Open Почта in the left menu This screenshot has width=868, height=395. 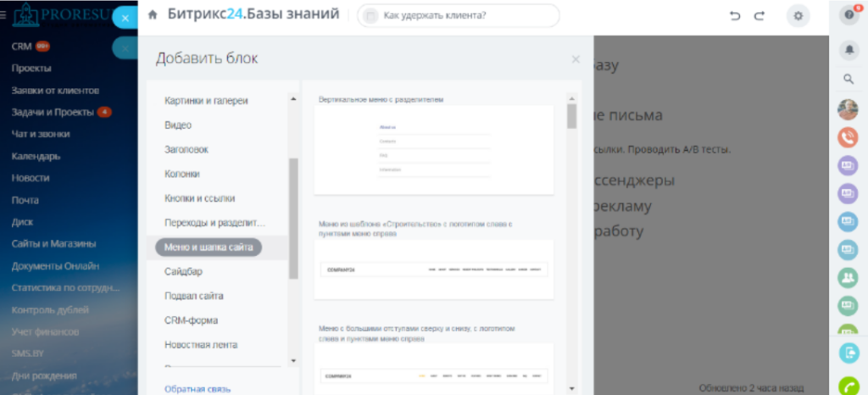pyautogui.click(x=25, y=200)
